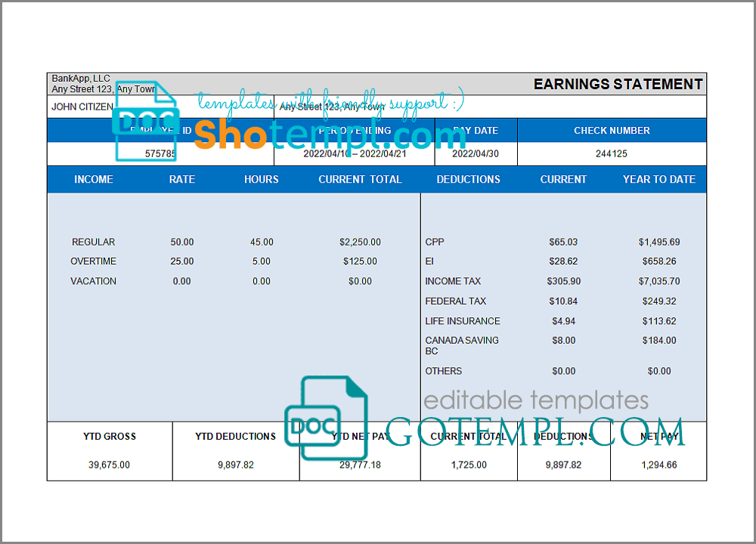Screen dimensions: 756x544
Task: Click the CPP year to date $1,495.69
Action: [x=658, y=242]
